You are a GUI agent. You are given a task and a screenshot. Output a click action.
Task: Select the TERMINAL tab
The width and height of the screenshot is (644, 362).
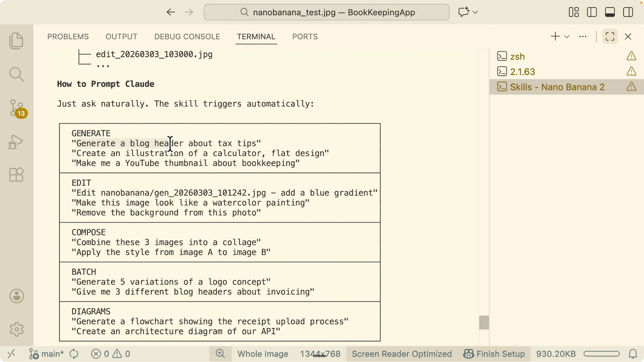point(256,37)
